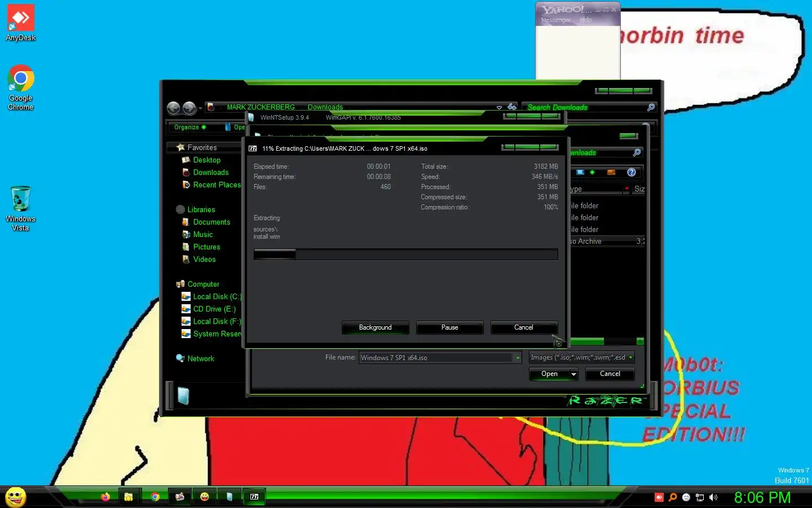Open the Organize menu dropdown
Image resolution: width=812 pixels, height=508 pixels.
190,128
